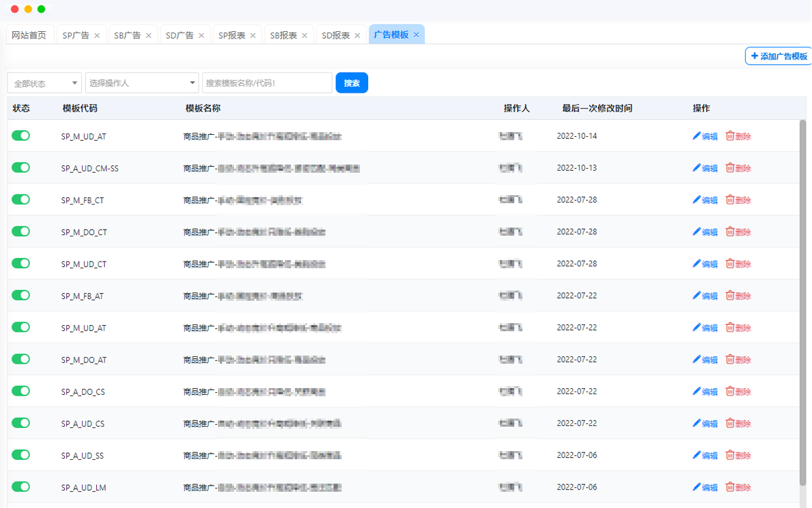This screenshot has width=812, height=508.
Task: Edit the SP_M_FB_CT template
Action: [705, 200]
